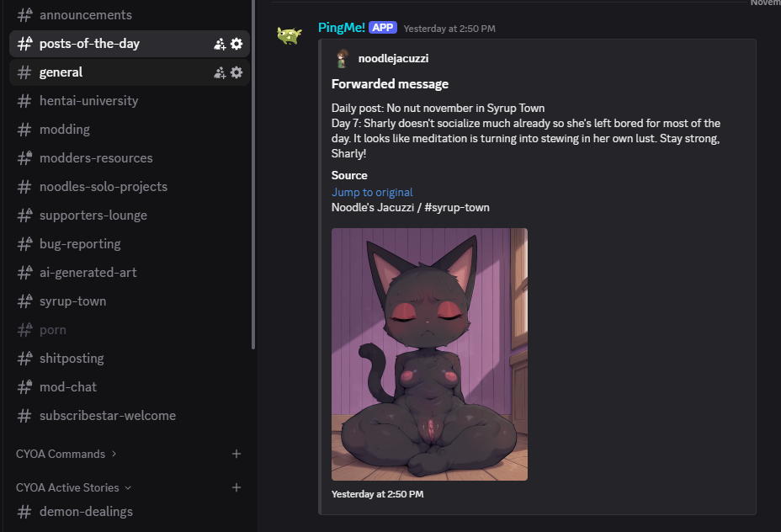Create invite for posts-of-the-day channel
This screenshot has width=781, height=532.
[x=220, y=44]
